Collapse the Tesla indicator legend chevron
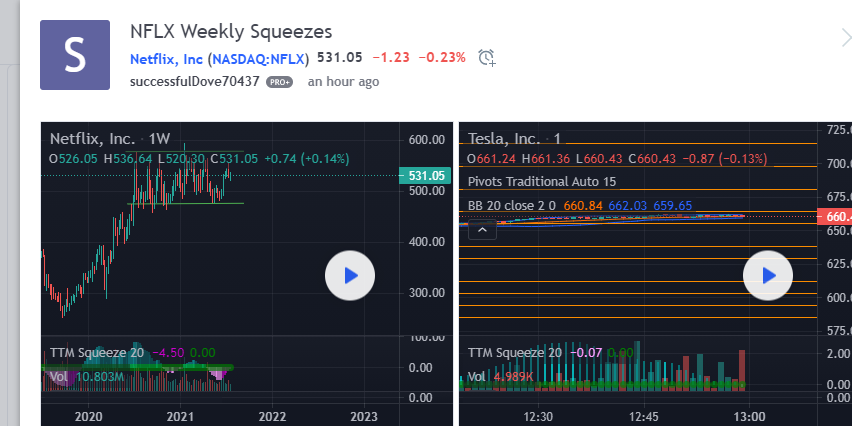 (482, 230)
